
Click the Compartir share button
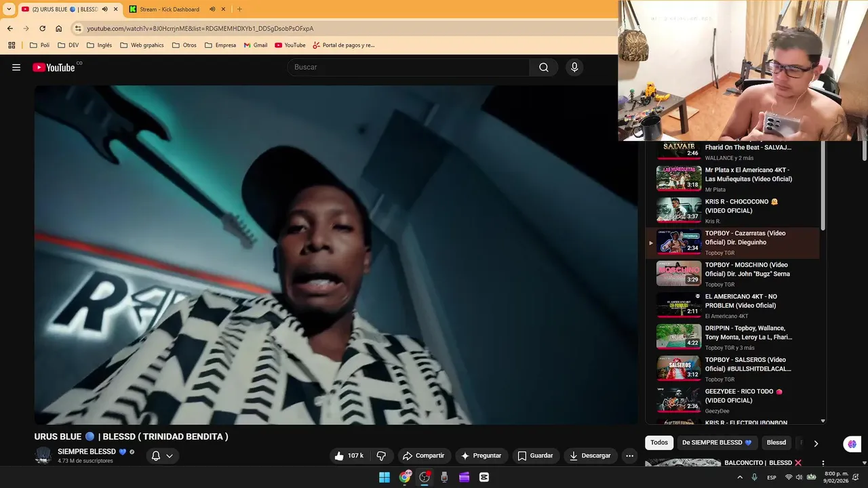tap(423, 455)
